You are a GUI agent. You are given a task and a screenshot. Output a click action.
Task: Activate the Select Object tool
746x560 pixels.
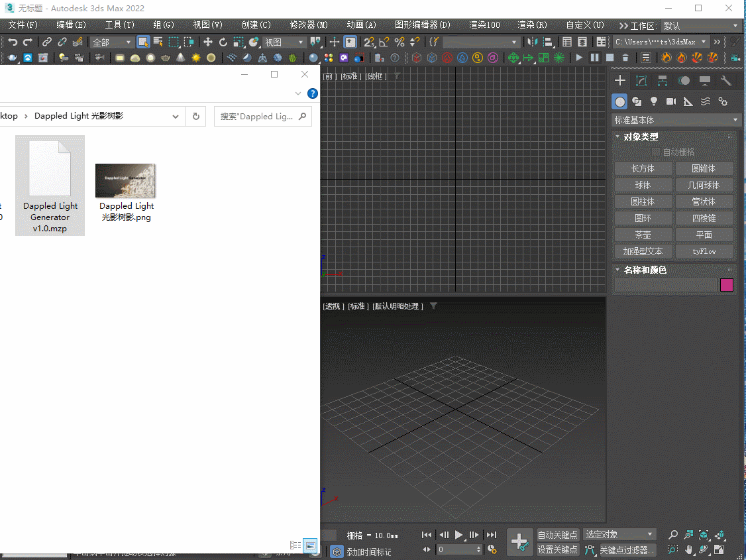[142, 42]
